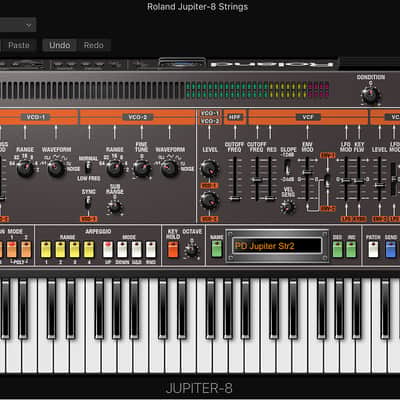The image size is (400, 400).
Task: Click the Paste button
Action: tap(18, 45)
